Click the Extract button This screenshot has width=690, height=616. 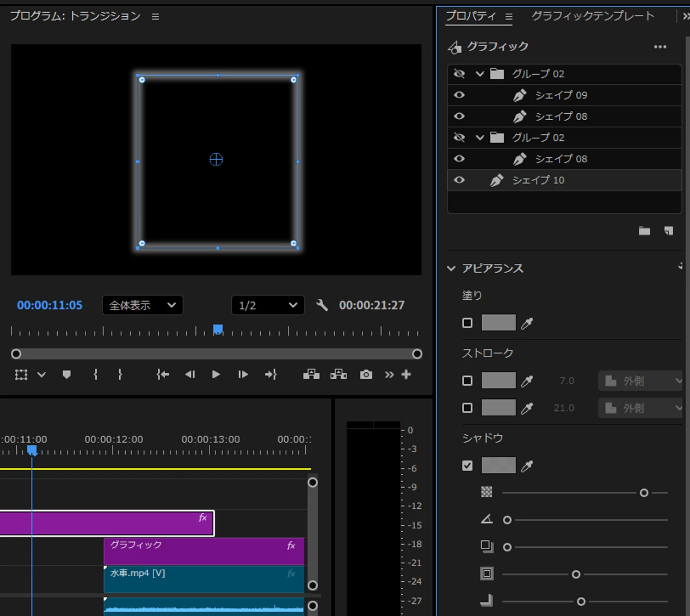point(338,374)
